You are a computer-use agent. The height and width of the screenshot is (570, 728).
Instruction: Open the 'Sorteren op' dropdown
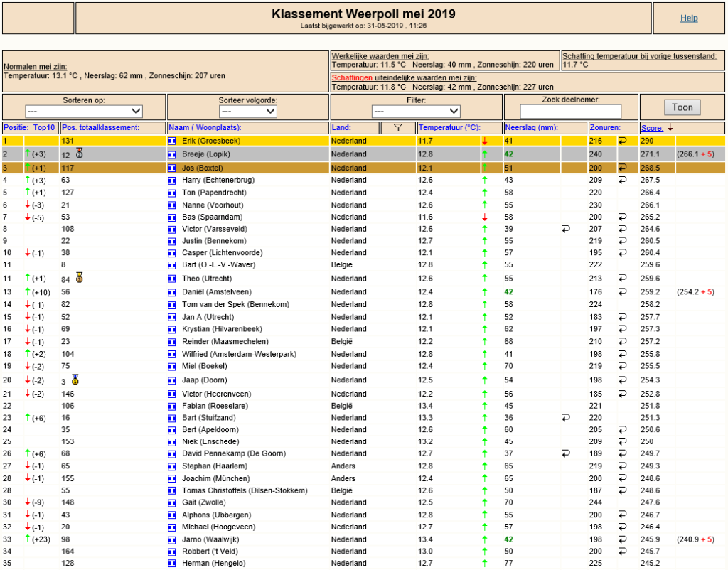pos(84,112)
